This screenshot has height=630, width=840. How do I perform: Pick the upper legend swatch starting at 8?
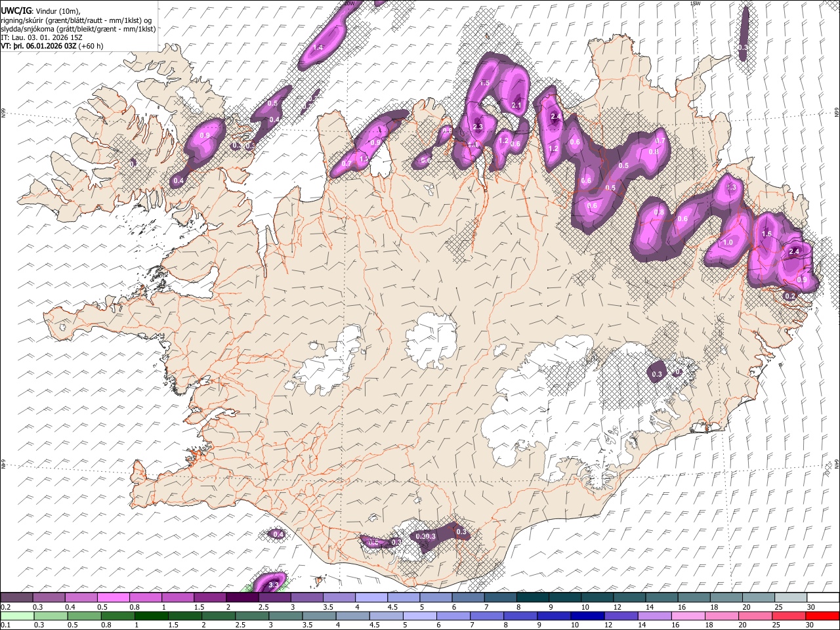coord(533,598)
